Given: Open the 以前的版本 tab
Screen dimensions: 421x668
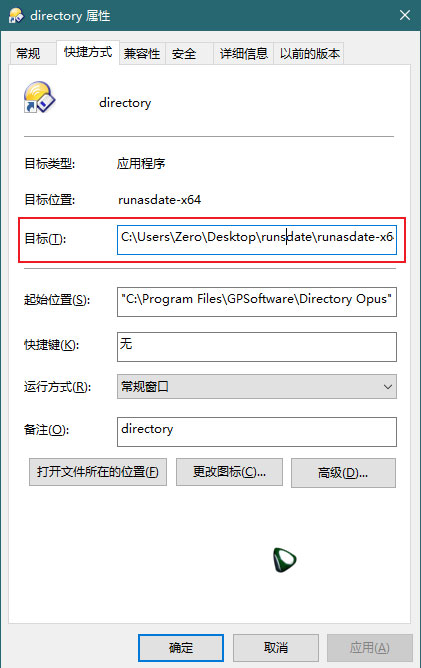Looking at the screenshot, I should point(309,53).
